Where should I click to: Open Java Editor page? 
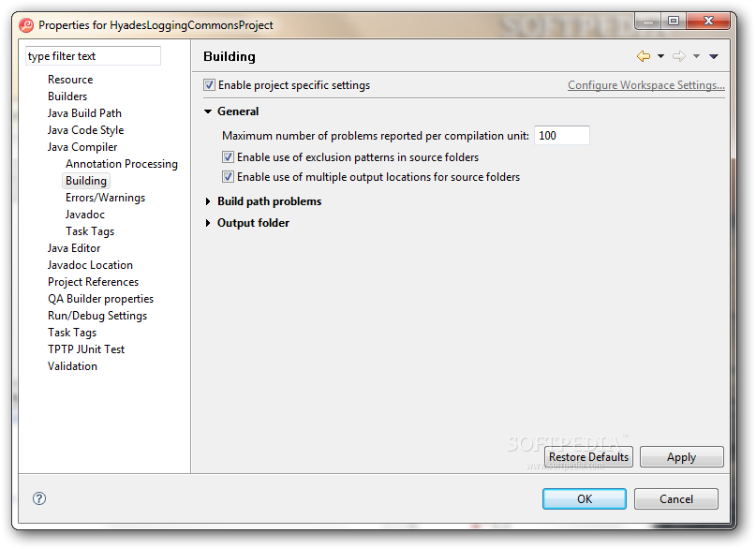[x=74, y=248]
